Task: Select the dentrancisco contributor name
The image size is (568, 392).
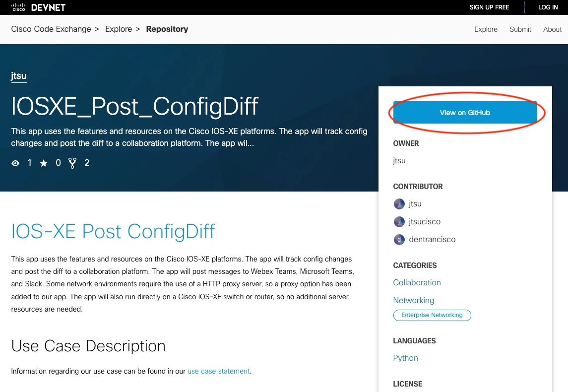Action: coord(432,240)
